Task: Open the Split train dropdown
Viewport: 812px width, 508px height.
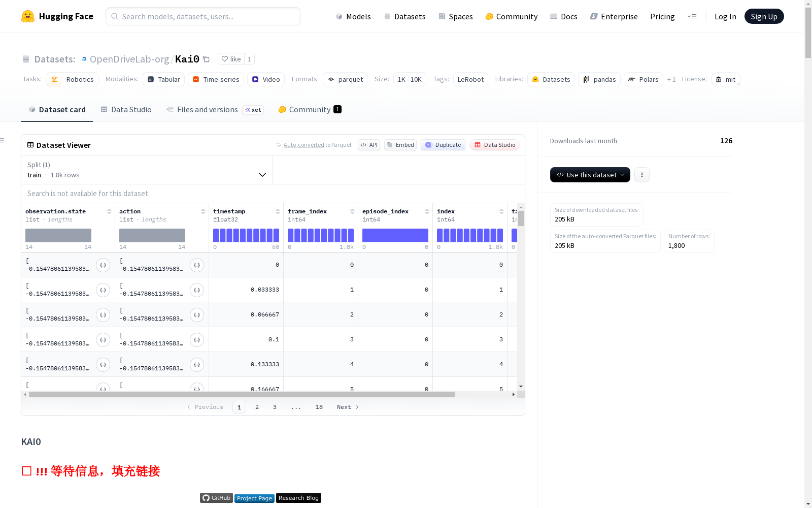Action: (147, 170)
